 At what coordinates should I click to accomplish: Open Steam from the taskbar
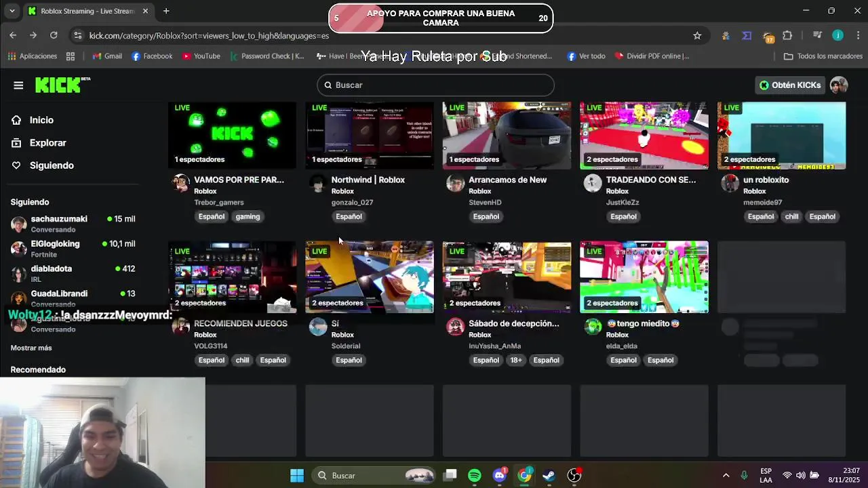click(x=549, y=475)
